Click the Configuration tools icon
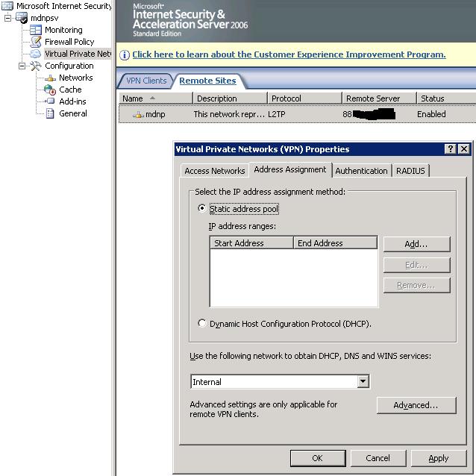This screenshot has width=476, height=476. click(36, 66)
